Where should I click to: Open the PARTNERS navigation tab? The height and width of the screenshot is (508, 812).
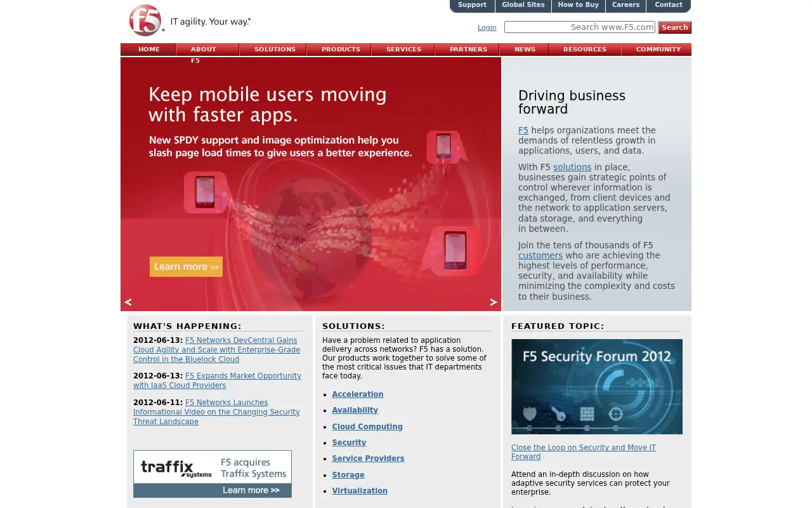point(468,50)
